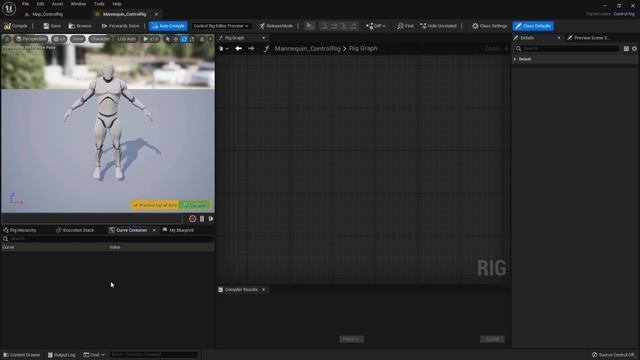Viewport: 640px width, 360px height.
Task: Click Rig Graph in the breadcrumb
Action: (x=363, y=49)
